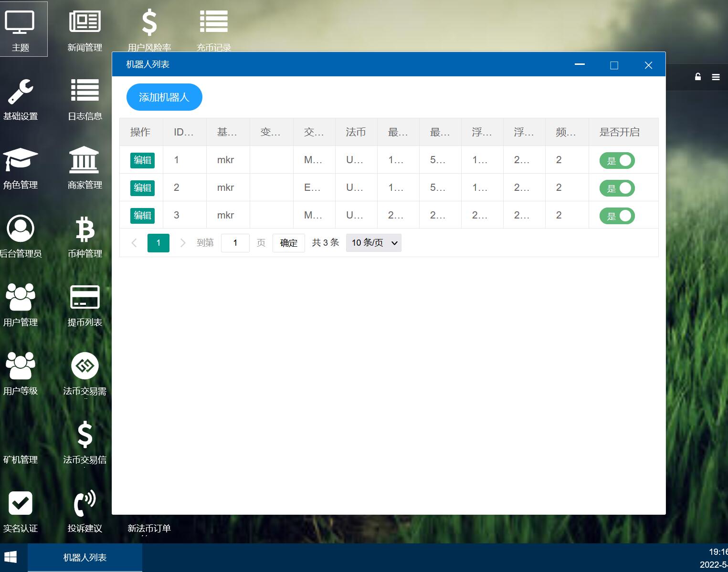Click the Windows start button
The image size is (728, 572).
point(11,557)
